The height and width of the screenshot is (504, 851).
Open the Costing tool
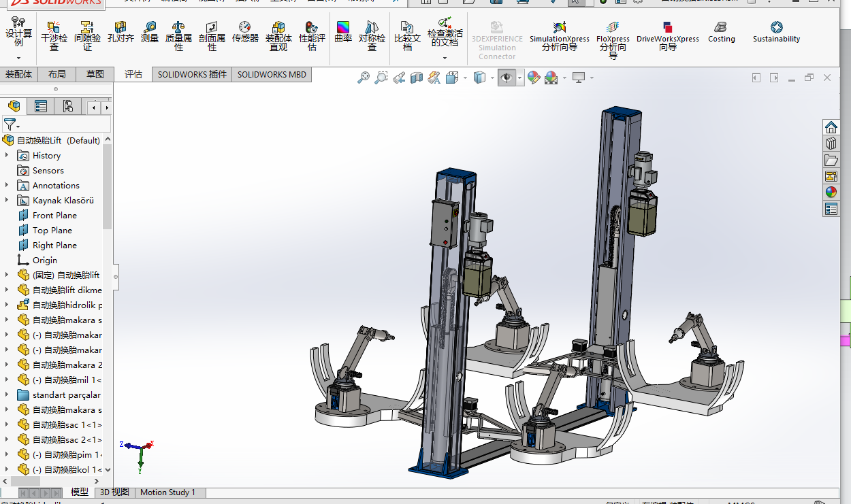coord(722,32)
